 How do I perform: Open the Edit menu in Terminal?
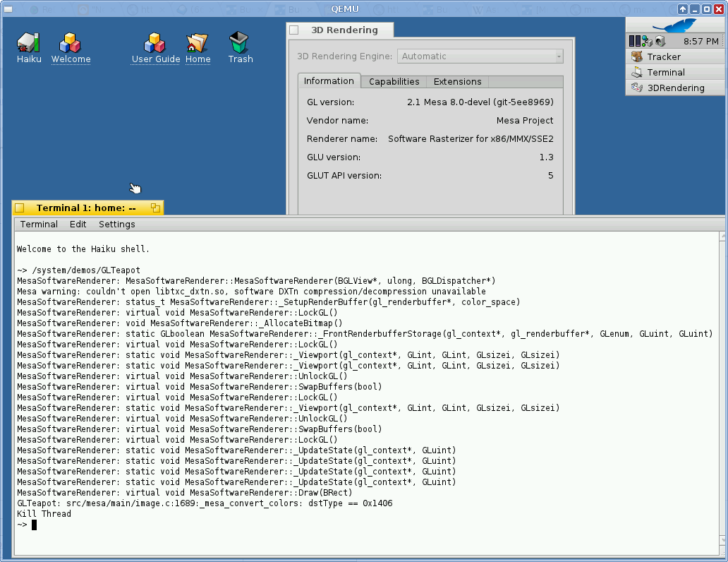tap(78, 225)
